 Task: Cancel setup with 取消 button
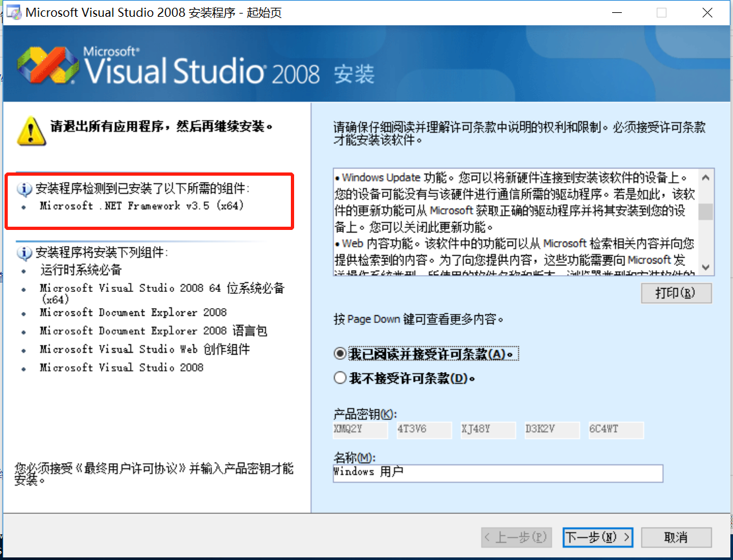(676, 537)
